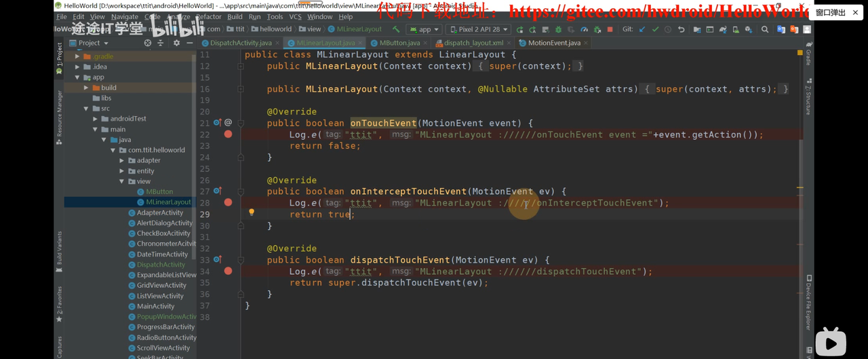868x359 pixels.
Task: Hide the Project panel with minus icon
Action: [x=189, y=43]
